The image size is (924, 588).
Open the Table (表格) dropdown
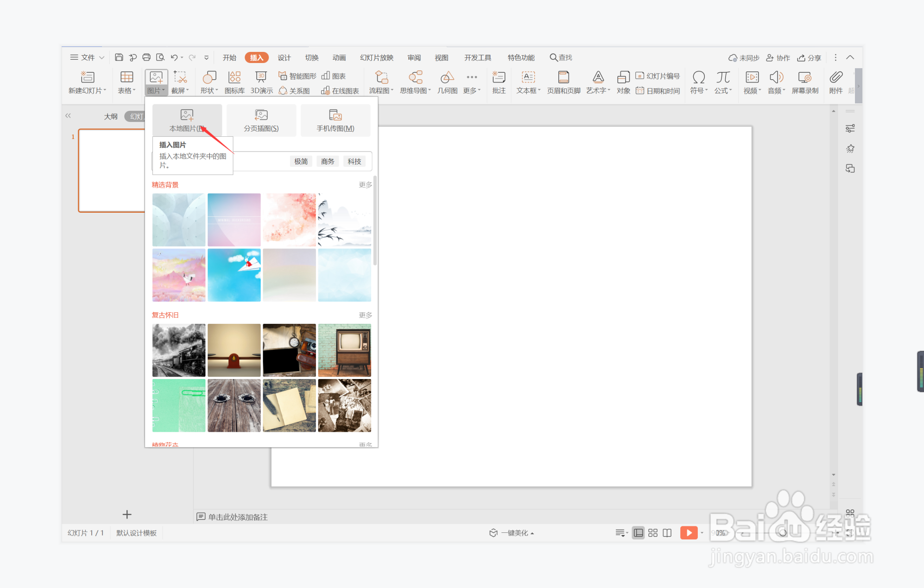[x=127, y=90]
